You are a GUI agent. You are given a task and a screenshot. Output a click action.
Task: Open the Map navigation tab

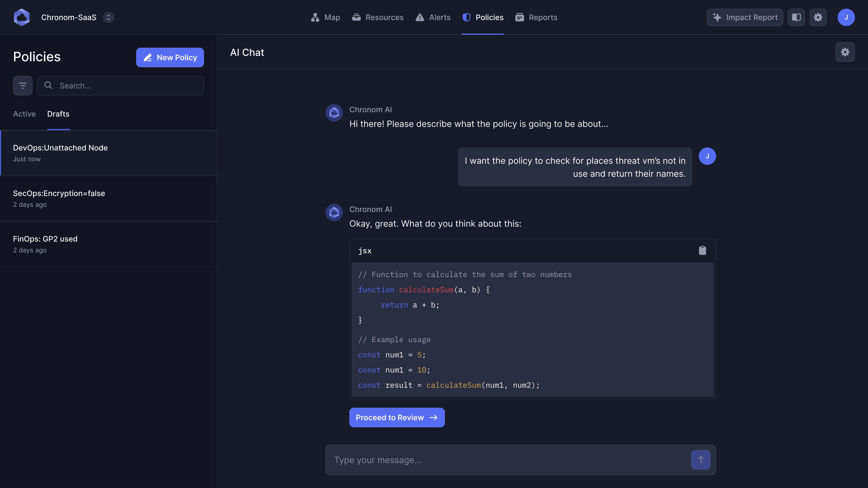coord(325,17)
